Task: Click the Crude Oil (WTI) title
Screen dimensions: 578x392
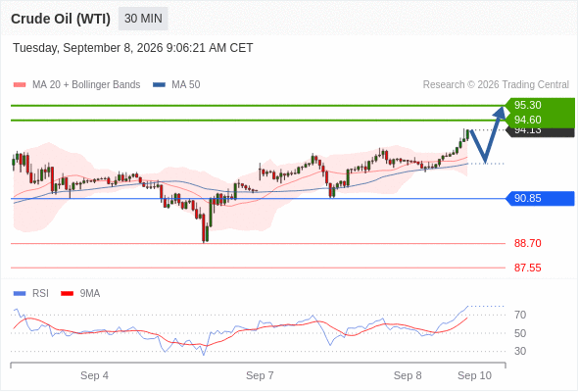Action: click(x=61, y=19)
